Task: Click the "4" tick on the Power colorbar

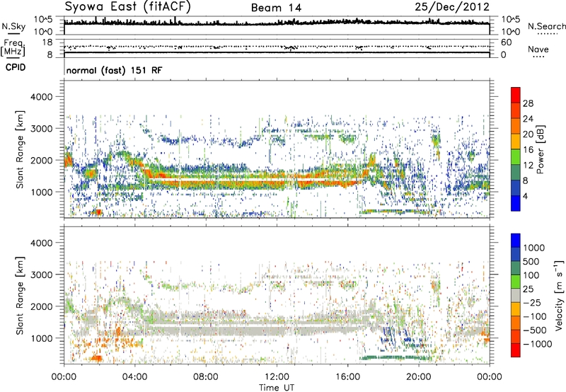Action: [x=526, y=197]
